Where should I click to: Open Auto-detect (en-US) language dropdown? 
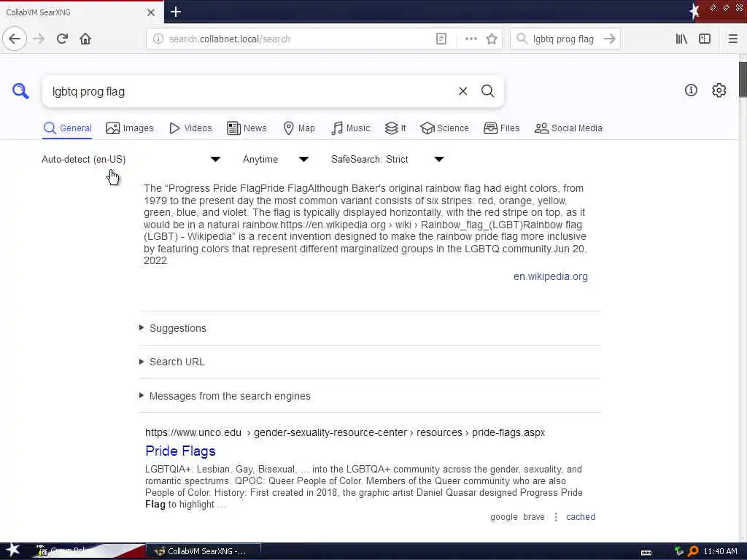coord(131,159)
